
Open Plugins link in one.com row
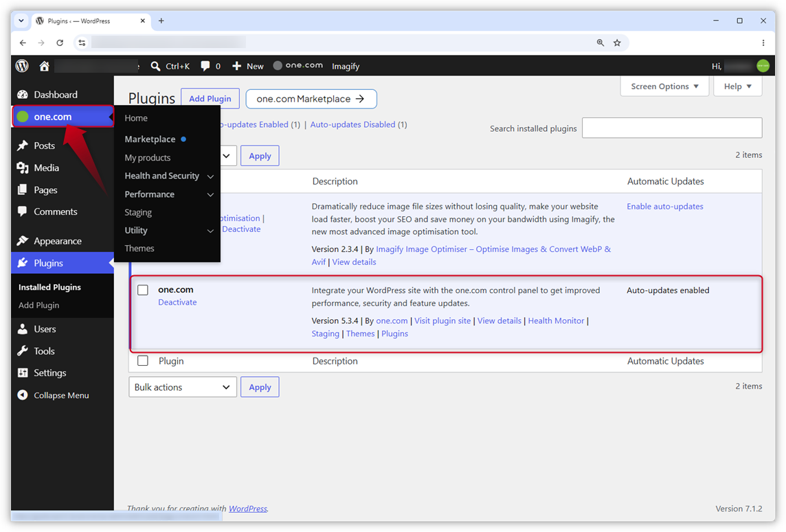pos(394,334)
